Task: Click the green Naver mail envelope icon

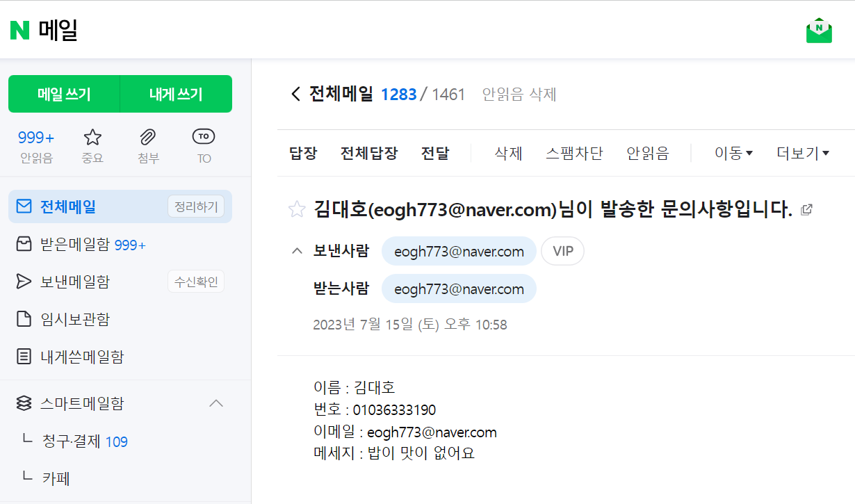Action: 819,30
